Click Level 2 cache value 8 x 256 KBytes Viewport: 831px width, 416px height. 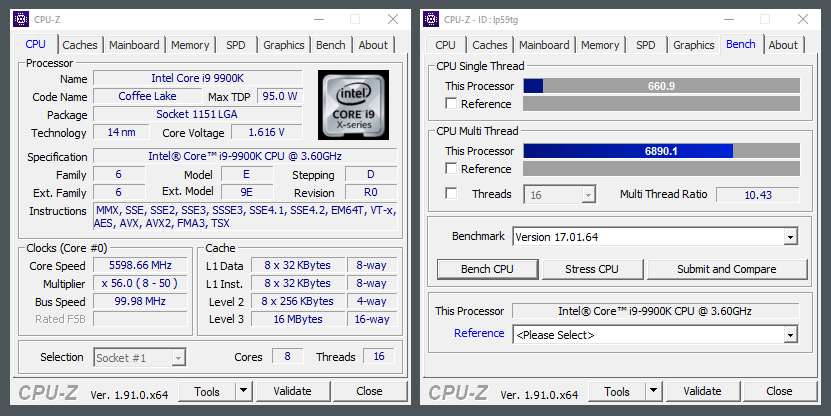pyautogui.click(x=298, y=301)
